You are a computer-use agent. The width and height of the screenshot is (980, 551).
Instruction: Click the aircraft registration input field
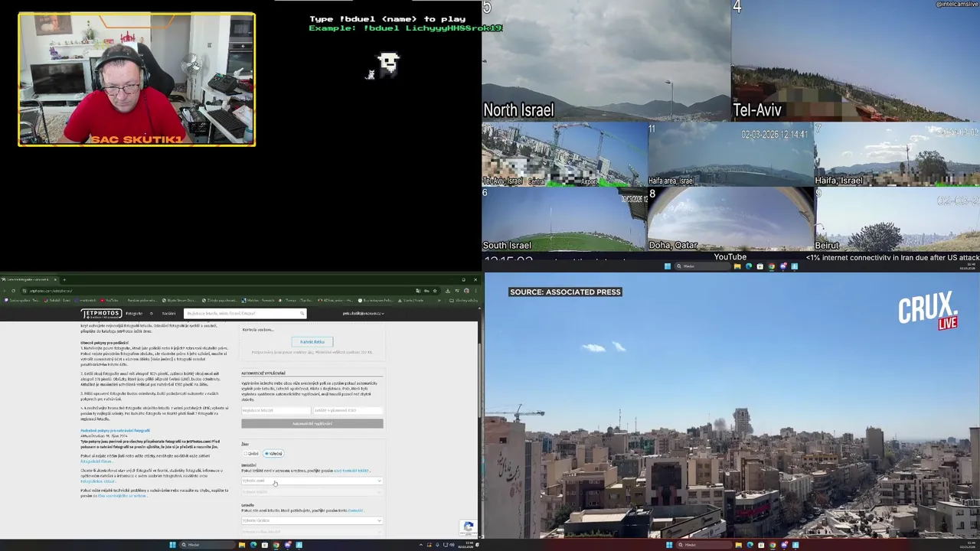(x=276, y=410)
